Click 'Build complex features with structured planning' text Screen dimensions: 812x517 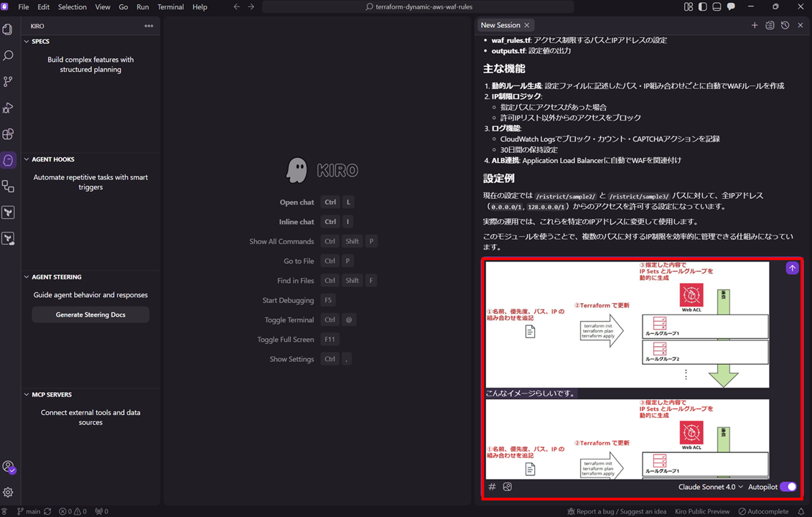[90, 64]
